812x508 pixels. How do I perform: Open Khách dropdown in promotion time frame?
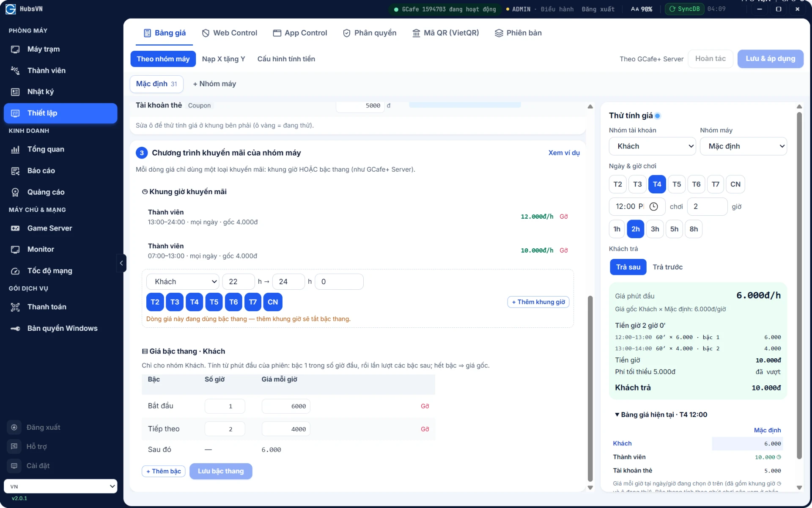click(x=183, y=282)
